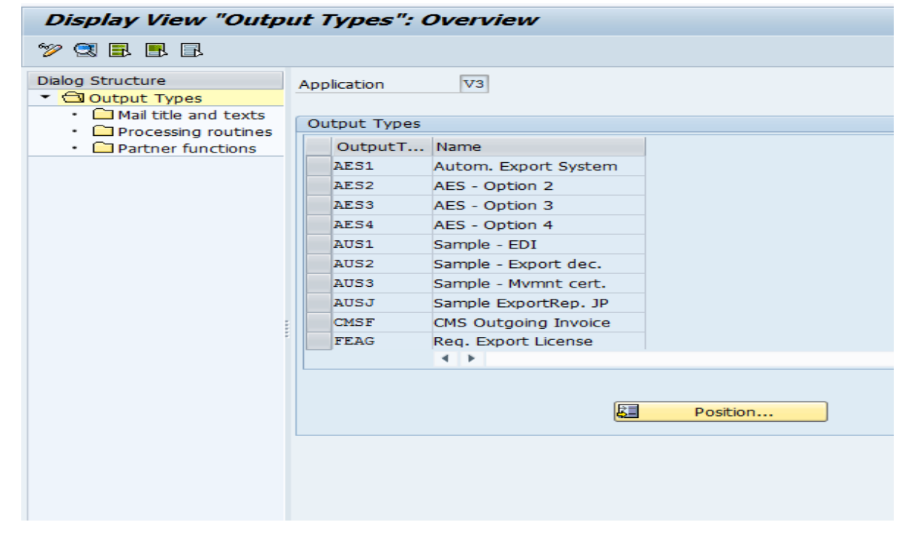The image size is (905, 533).
Task: Click the Output Types open folder icon
Action: [x=73, y=98]
